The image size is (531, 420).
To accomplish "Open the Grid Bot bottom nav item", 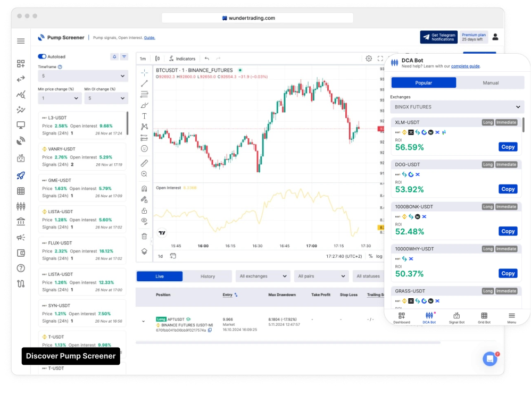I will click(484, 318).
